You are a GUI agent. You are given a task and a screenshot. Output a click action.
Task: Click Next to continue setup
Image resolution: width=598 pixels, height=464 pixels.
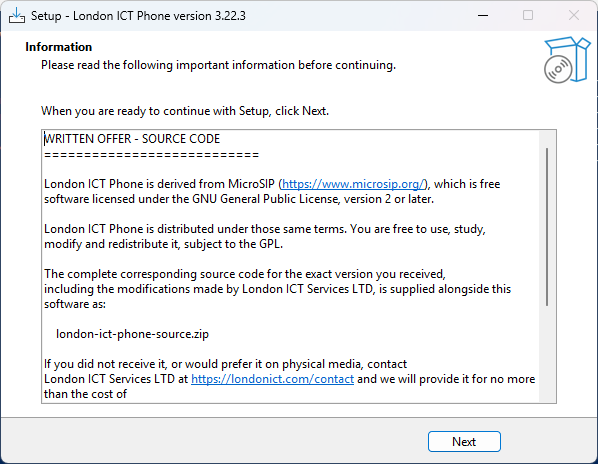464,442
